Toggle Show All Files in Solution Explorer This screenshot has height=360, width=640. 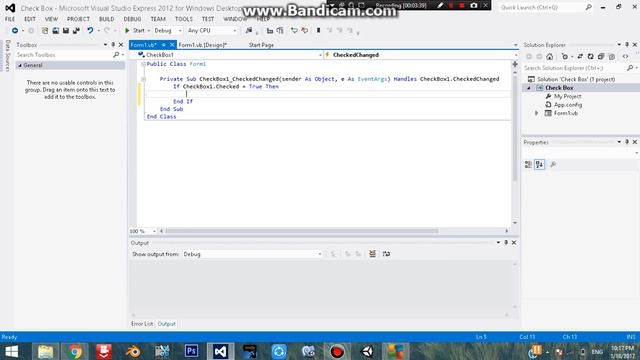coord(611,57)
